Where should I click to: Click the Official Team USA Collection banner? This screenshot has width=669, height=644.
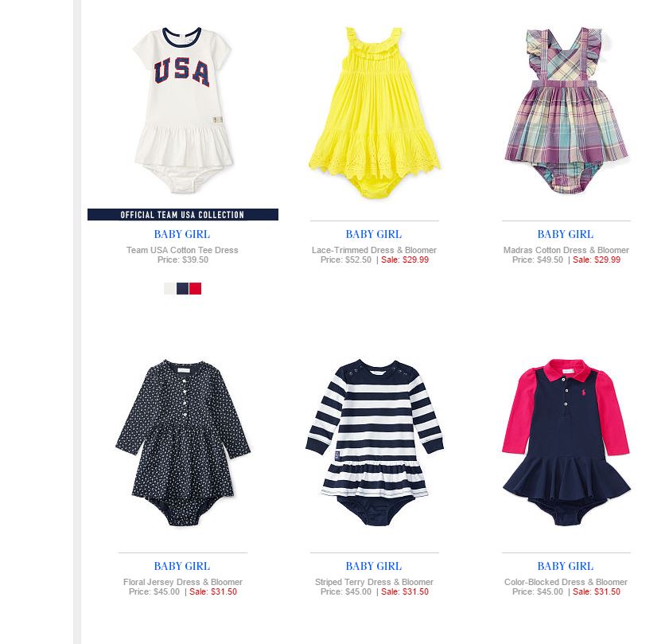click(x=183, y=214)
